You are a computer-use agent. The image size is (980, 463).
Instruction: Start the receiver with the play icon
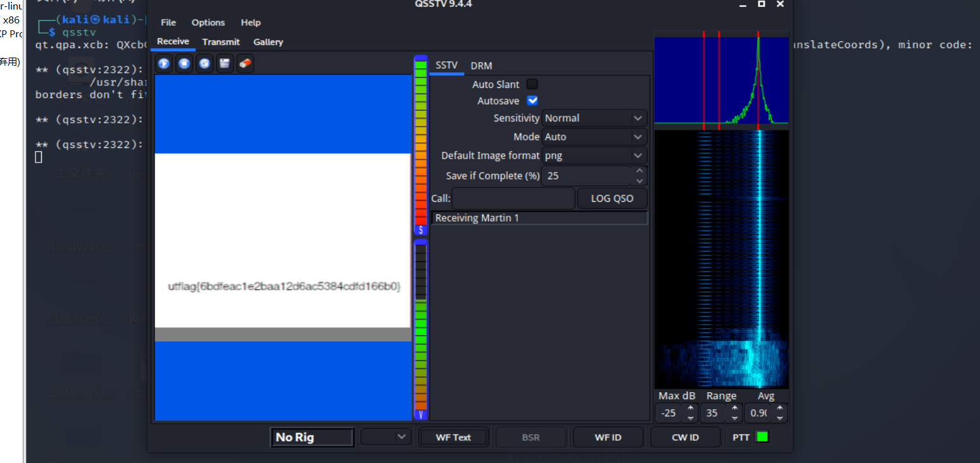coord(164,63)
